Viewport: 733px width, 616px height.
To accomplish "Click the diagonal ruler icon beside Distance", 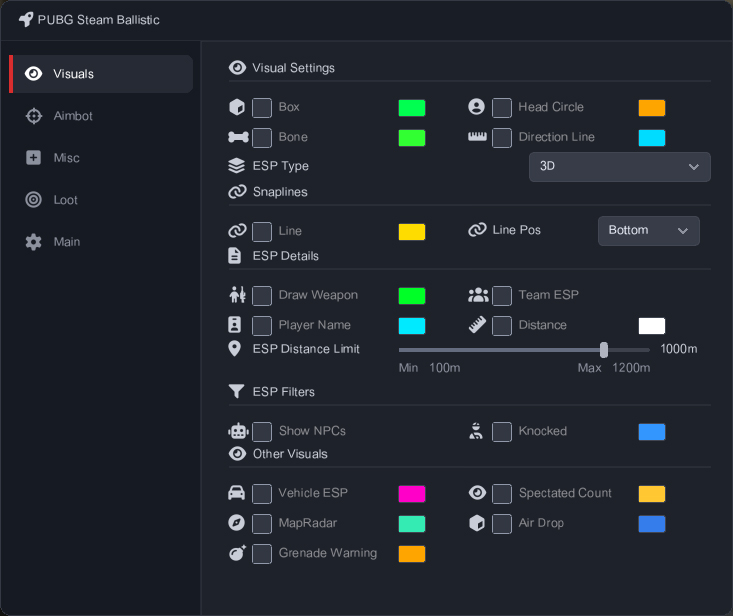I will click(x=477, y=325).
